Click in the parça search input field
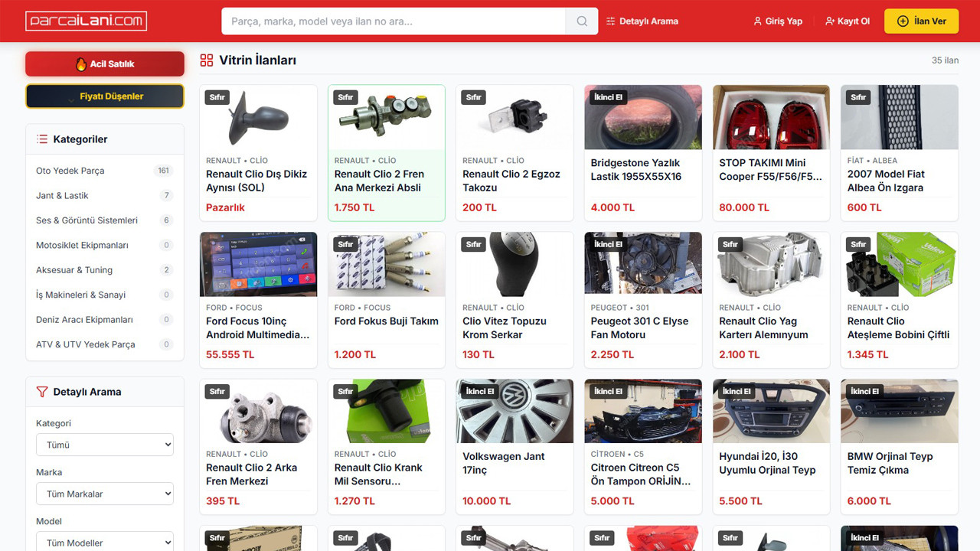Image resolution: width=980 pixels, height=551 pixels. coord(394,21)
